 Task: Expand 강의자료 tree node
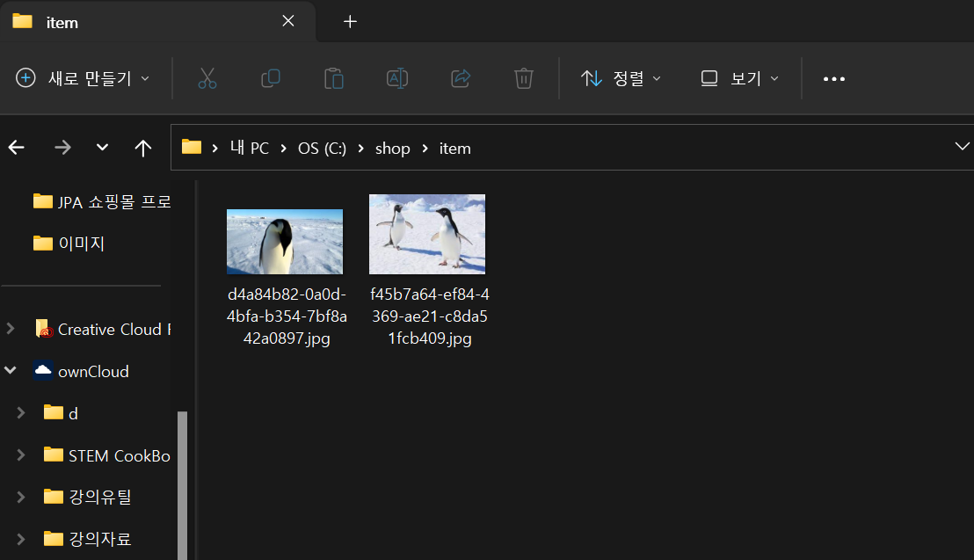(x=20, y=538)
